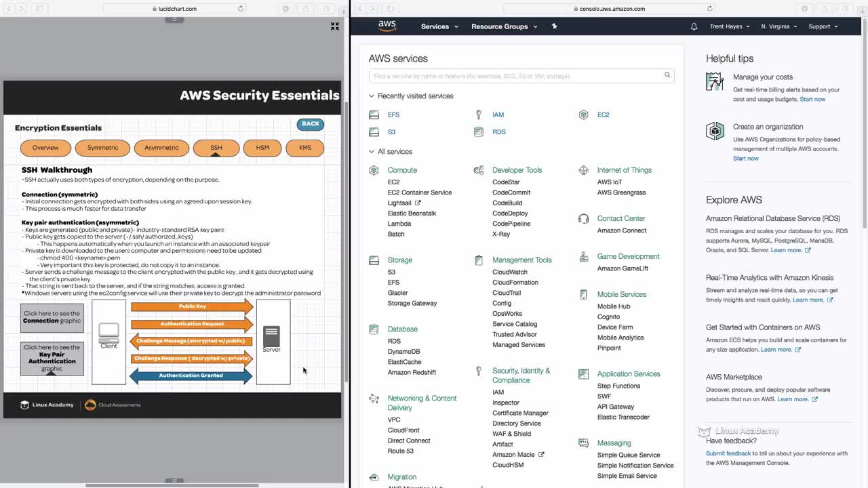The width and height of the screenshot is (868, 488).
Task: Open the Trent Hayes account menu
Action: (730, 26)
